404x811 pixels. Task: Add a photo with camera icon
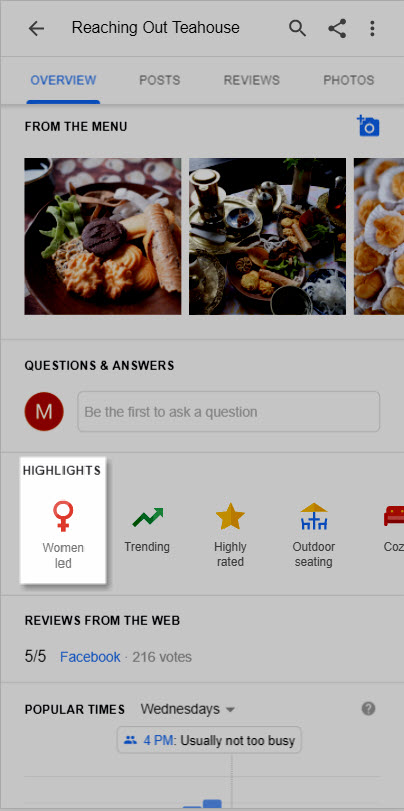point(368,126)
